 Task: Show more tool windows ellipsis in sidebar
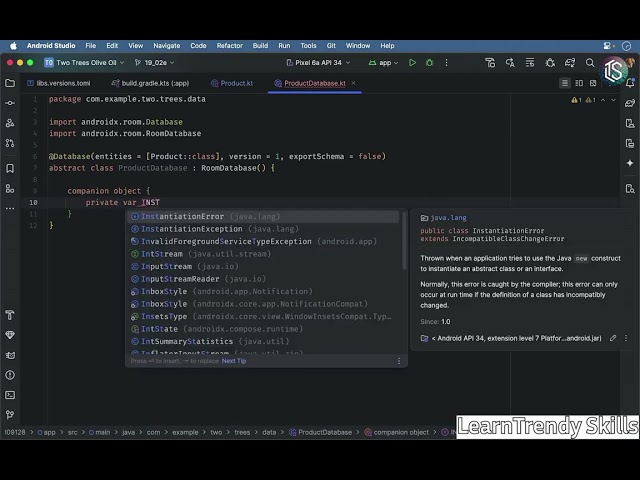click(x=10, y=208)
